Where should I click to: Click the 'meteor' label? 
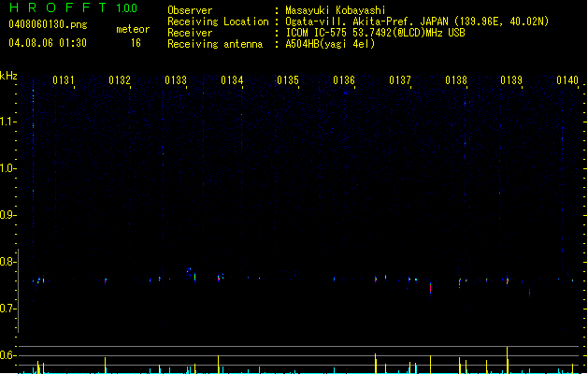click(133, 29)
